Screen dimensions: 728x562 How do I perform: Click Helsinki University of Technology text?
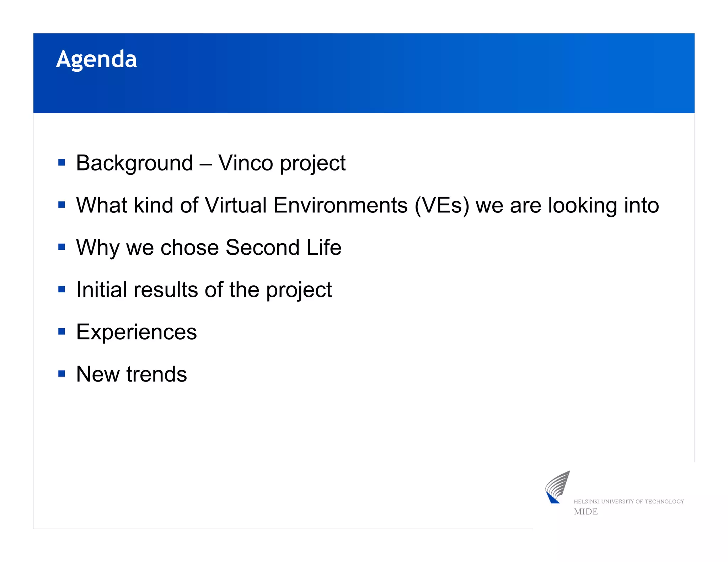628,502
